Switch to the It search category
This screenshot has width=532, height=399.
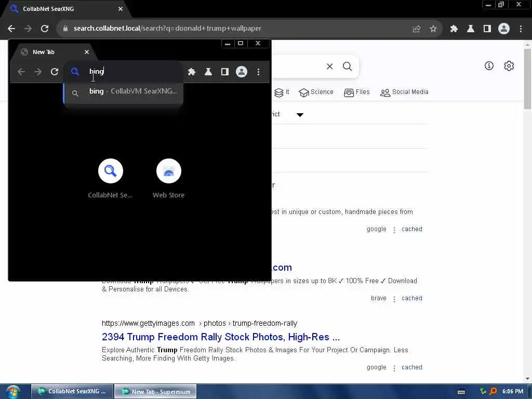[x=282, y=92]
